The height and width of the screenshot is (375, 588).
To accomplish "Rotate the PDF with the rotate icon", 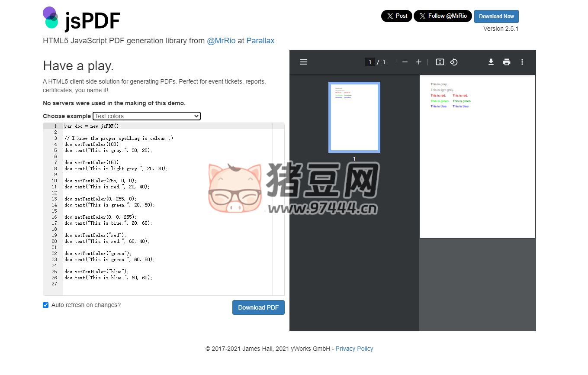I will click(454, 62).
